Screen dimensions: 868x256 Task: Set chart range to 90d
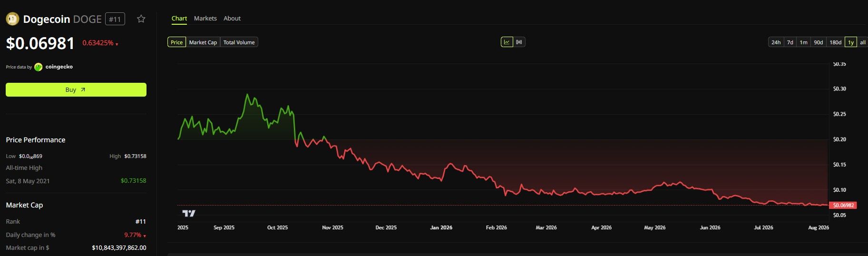818,42
